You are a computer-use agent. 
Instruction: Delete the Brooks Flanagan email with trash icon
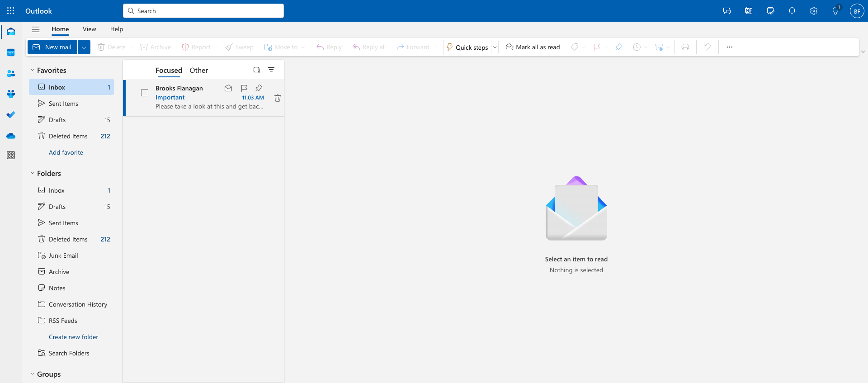tap(278, 98)
